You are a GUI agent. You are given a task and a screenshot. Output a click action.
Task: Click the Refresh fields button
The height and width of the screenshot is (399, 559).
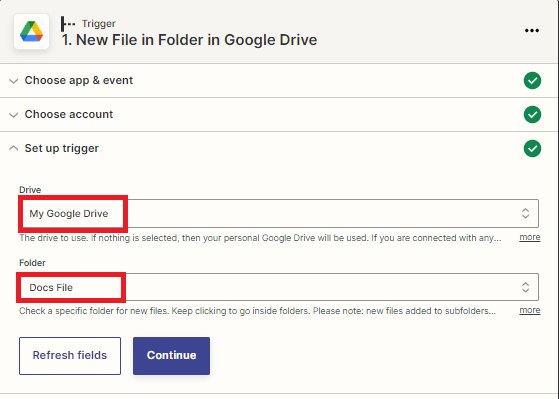(70, 356)
